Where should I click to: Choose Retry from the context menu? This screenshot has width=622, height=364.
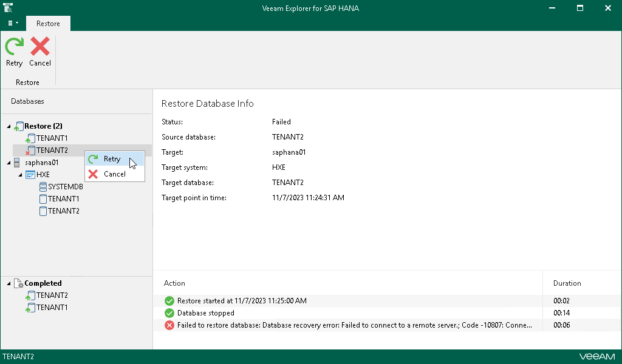tap(111, 159)
